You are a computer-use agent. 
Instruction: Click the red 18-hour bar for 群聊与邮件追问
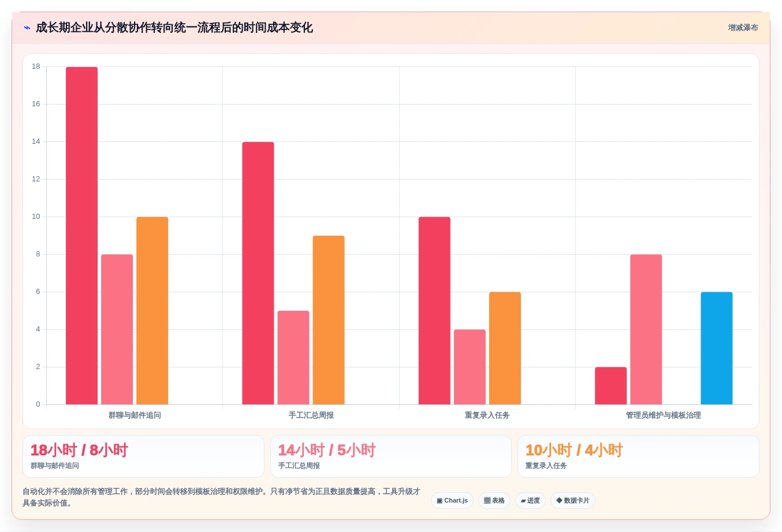tap(81, 236)
